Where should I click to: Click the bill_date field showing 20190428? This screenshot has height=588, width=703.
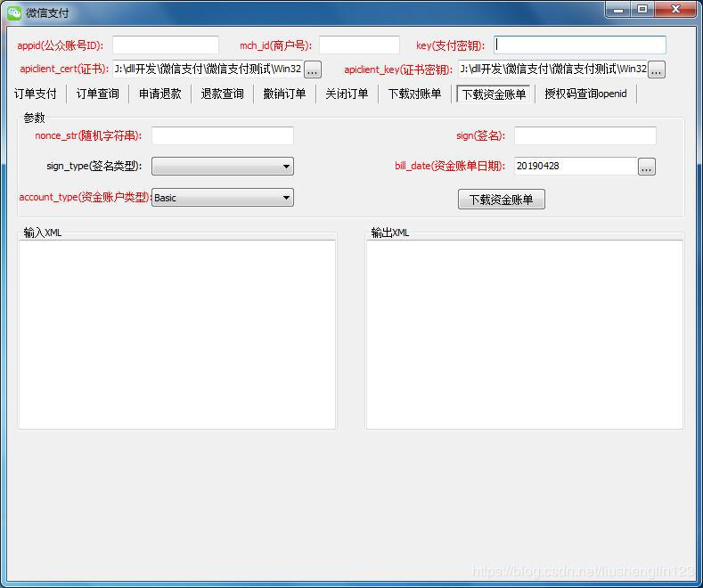pos(576,166)
